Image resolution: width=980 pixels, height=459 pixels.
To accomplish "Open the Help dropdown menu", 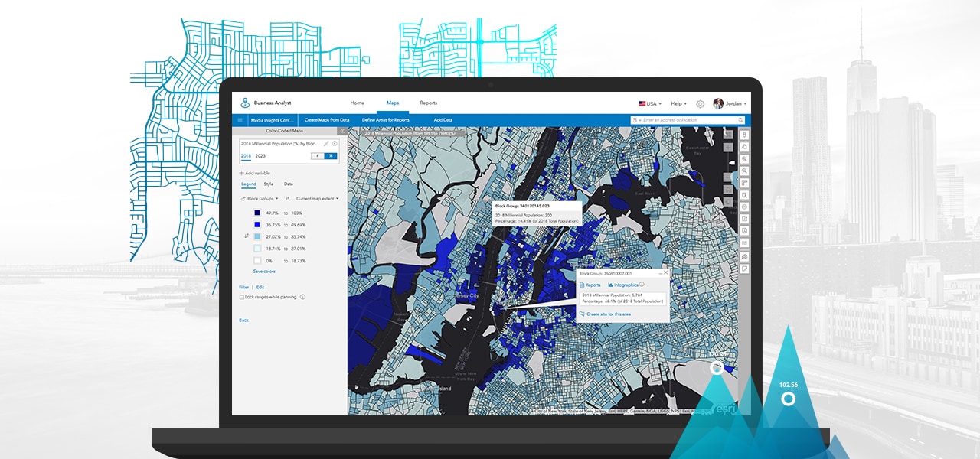I will coord(678,103).
